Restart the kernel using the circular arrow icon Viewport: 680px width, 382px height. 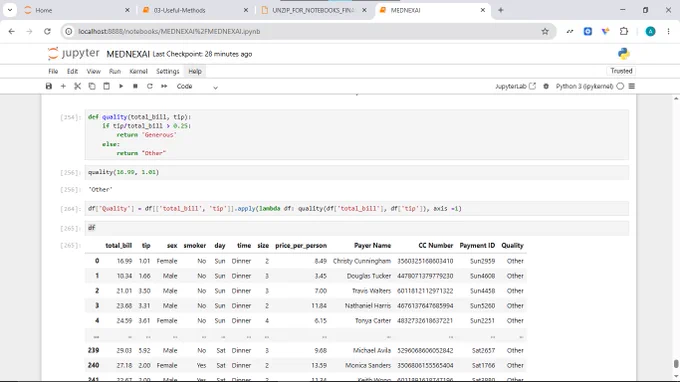(x=150, y=86)
